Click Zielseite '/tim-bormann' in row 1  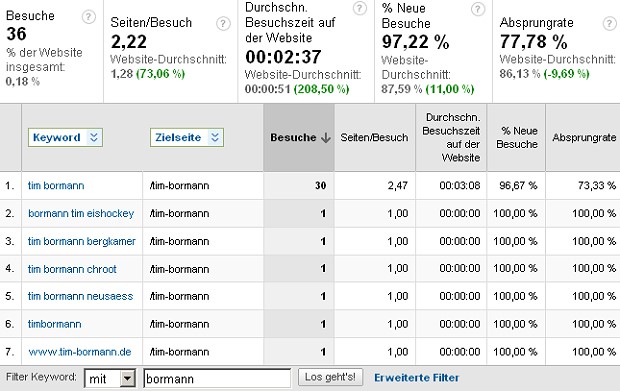pos(179,186)
